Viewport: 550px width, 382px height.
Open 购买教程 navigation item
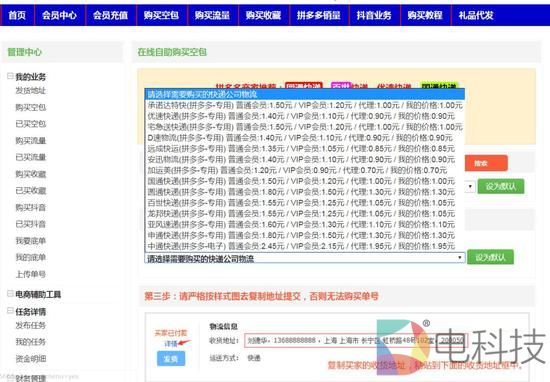click(425, 15)
